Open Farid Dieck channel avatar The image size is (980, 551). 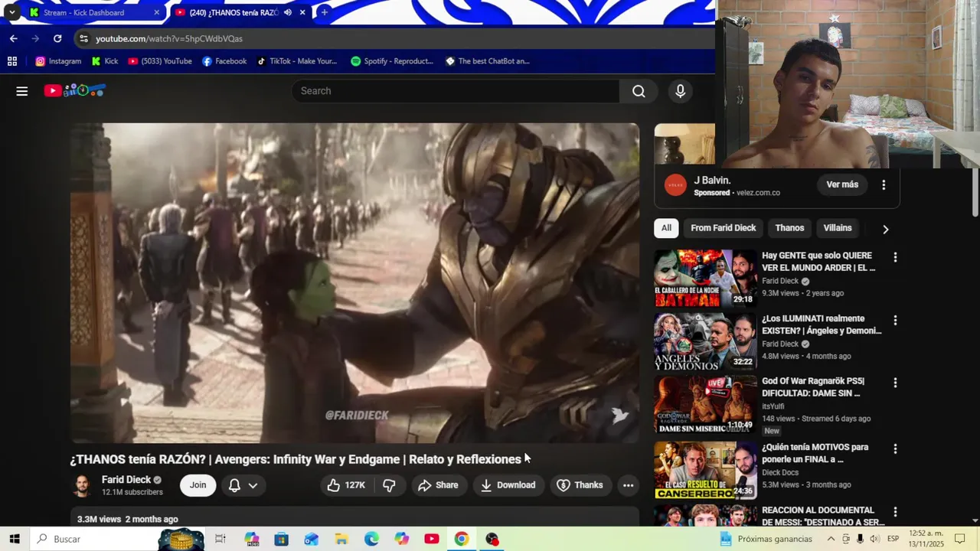tap(82, 485)
